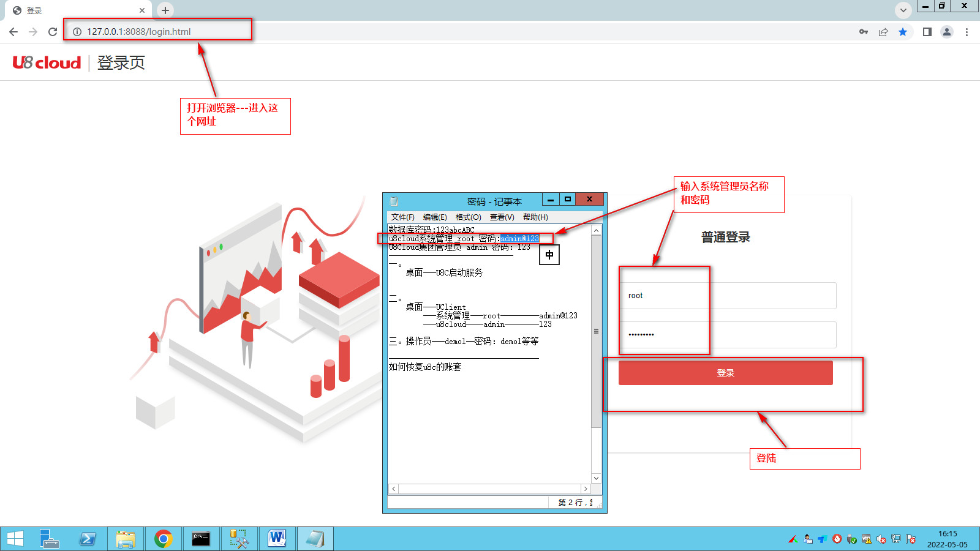View site information icon beside the URL

point(77,32)
